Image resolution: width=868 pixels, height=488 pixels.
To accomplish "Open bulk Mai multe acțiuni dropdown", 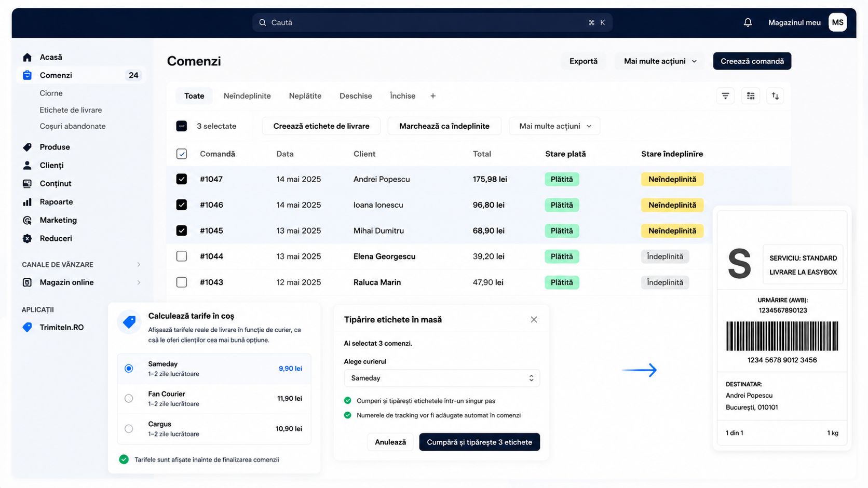I will pyautogui.click(x=554, y=126).
